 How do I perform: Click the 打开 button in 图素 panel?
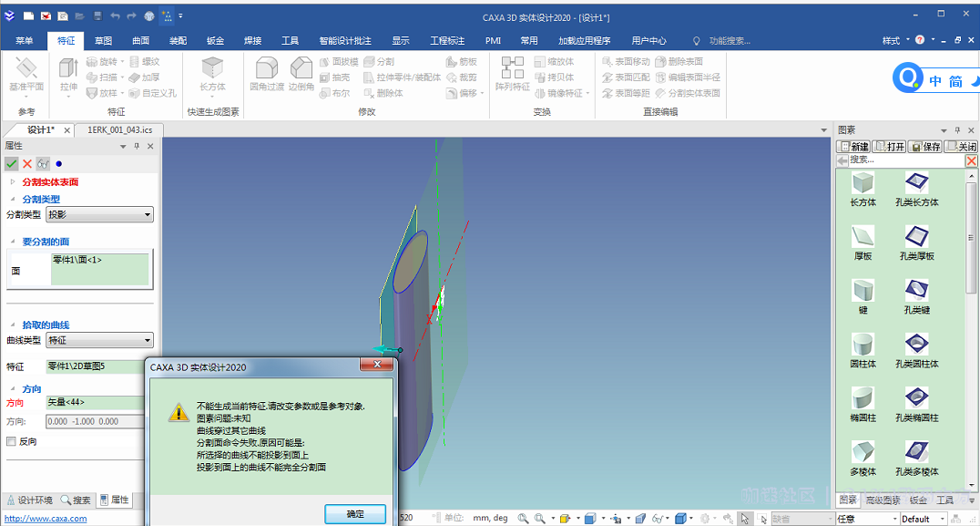889,147
